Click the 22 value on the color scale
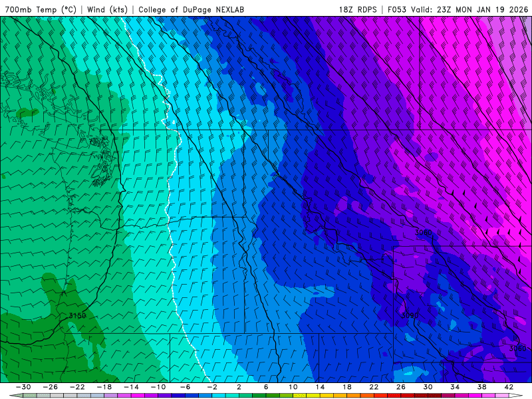Image resolution: width=532 pixels, height=399 pixels. 374,387
